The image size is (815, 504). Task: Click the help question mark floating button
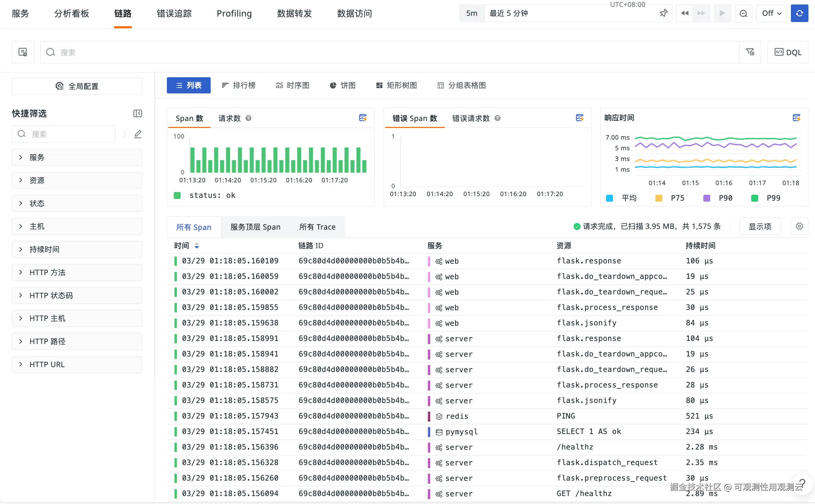[802, 484]
